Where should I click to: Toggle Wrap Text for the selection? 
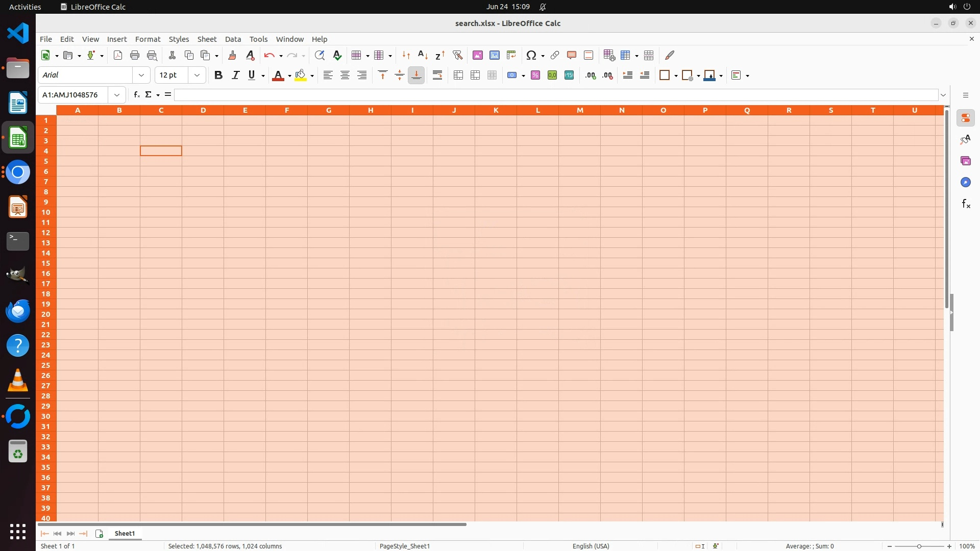pyautogui.click(x=437, y=76)
